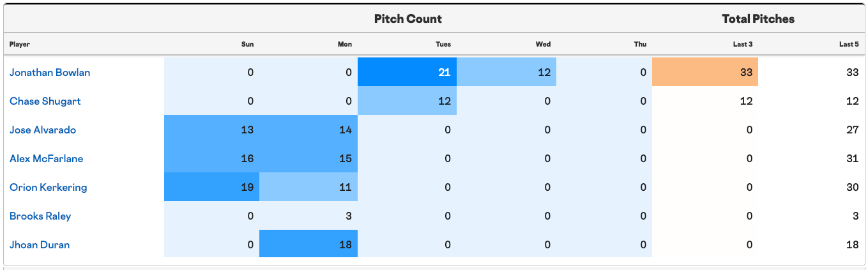This screenshot has height=270, width=868.
Task: Click the Last 5 column header
Action: pyautogui.click(x=849, y=44)
